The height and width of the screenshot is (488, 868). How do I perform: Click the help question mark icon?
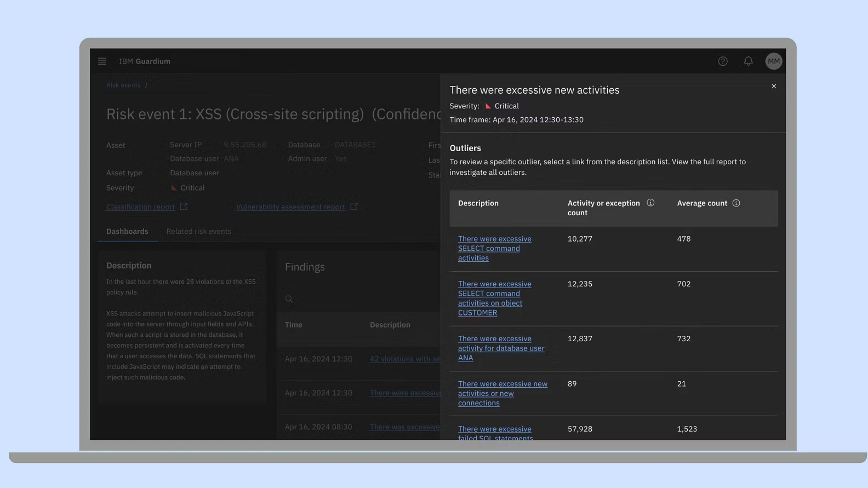(723, 61)
